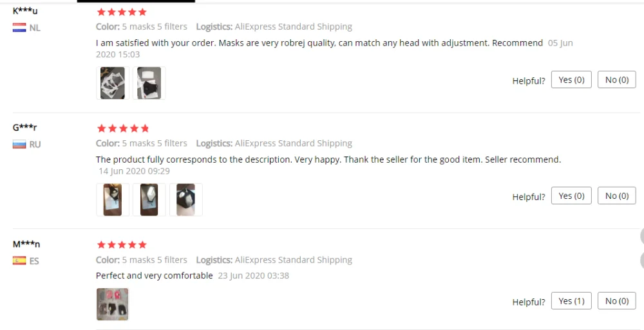
Task: Vote Yes (0) on G***r's review
Action: [571, 196]
